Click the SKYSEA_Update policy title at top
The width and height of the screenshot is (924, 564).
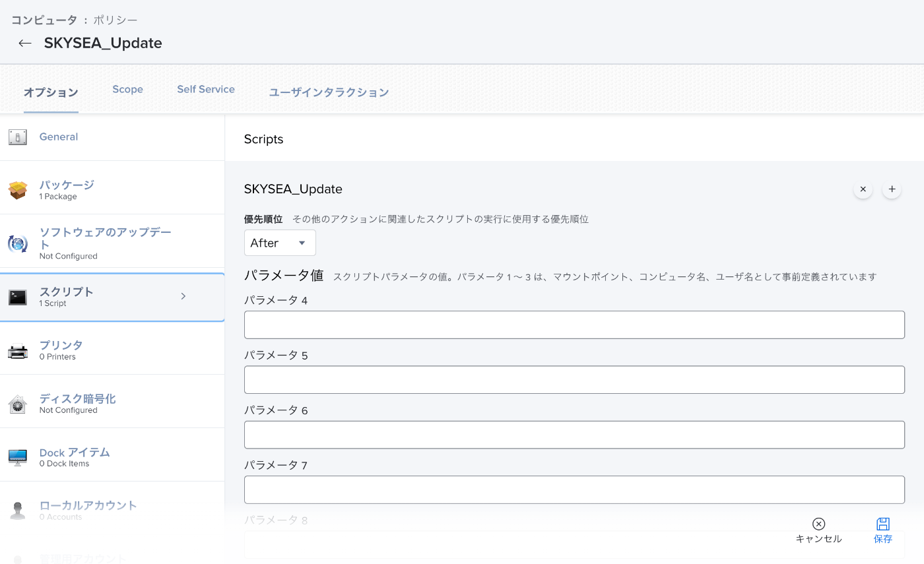103,43
